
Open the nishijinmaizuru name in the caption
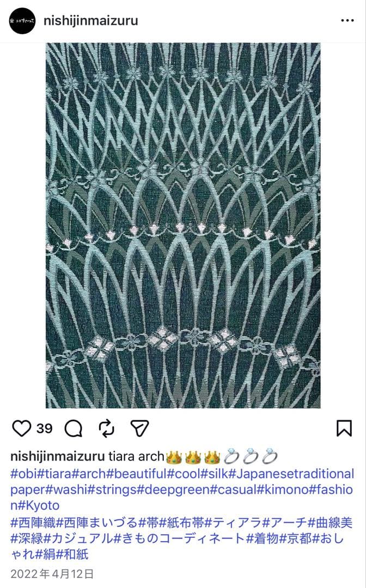pyautogui.click(x=57, y=457)
